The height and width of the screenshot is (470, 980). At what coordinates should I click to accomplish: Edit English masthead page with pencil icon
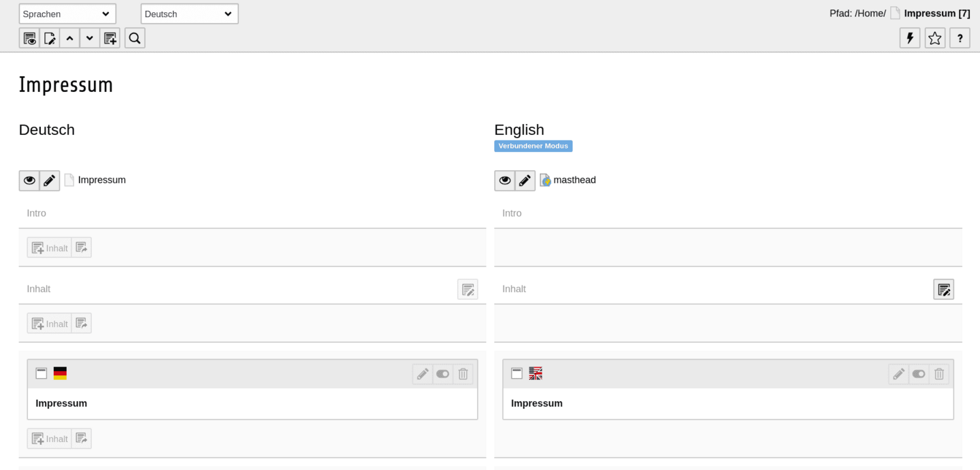525,181
